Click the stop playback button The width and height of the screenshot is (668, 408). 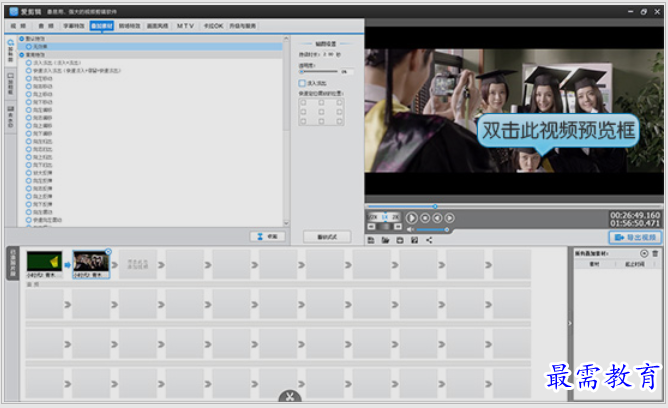(425, 218)
